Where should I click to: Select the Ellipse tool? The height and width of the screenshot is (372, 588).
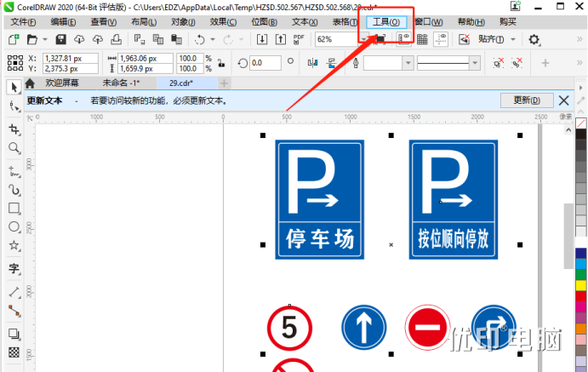tap(14, 226)
